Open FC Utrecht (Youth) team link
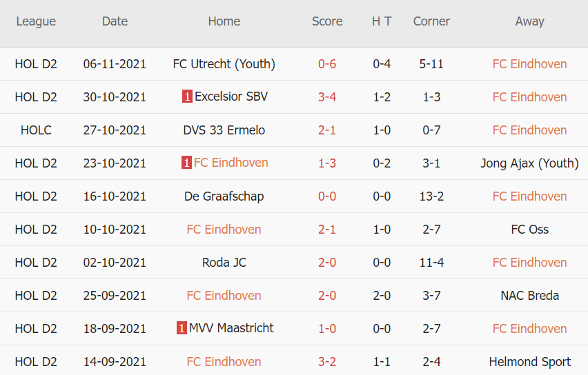The width and height of the screenshot is (588, 375). click(x=224, y=64)
